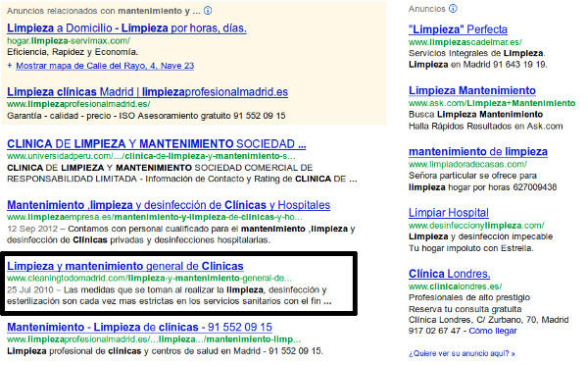The height and width of the screenshot is (365, 588).
Task: Open the 'mantenimiento de limpieza' sidebar ad
Action: tap(478, 152)
